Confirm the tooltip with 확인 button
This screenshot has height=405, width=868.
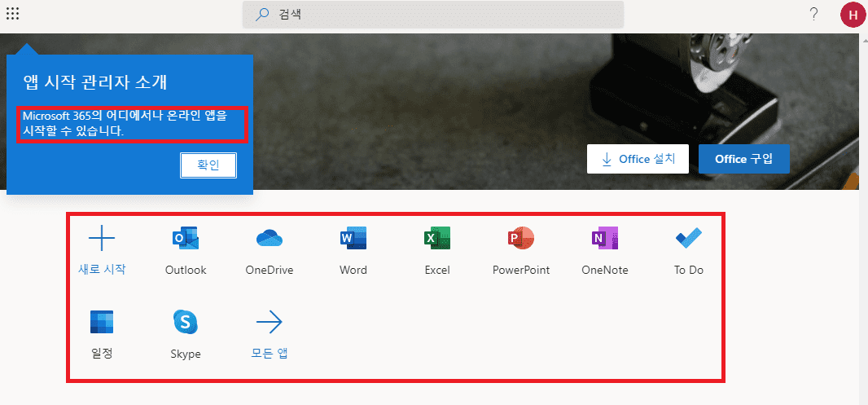[x=208, y=165]
